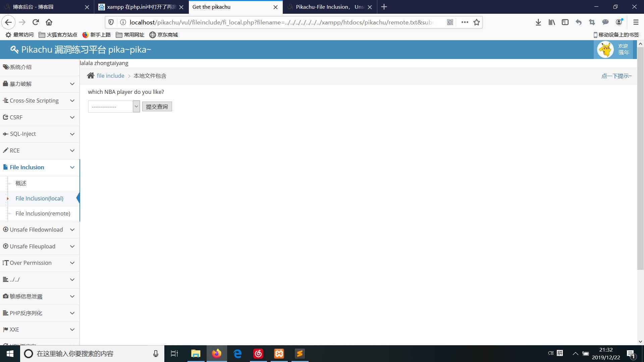Open the page actions three-dot menu
Image resolution: width=644 pixels, height=362 pixels.
click(465, 22)
